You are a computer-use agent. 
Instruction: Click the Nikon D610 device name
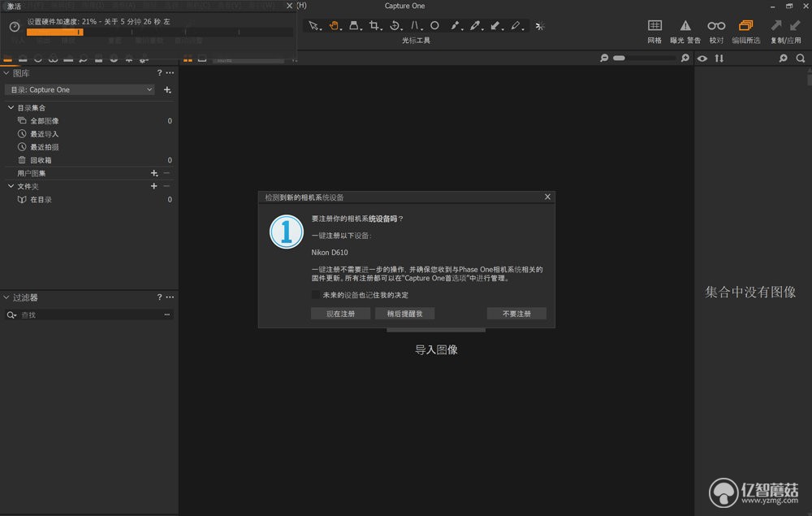pyautogui.click(x=330, y=252)
